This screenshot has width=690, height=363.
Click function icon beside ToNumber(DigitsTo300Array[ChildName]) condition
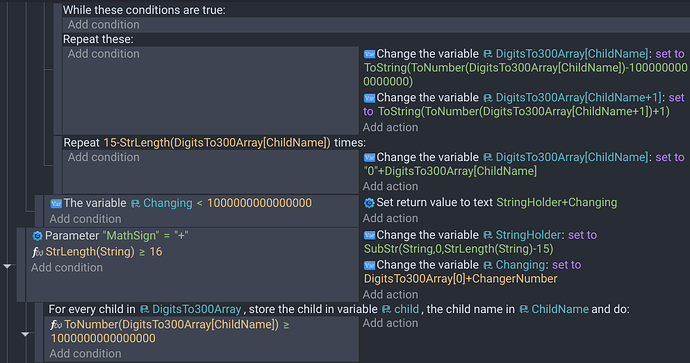(x=56, y=325)
